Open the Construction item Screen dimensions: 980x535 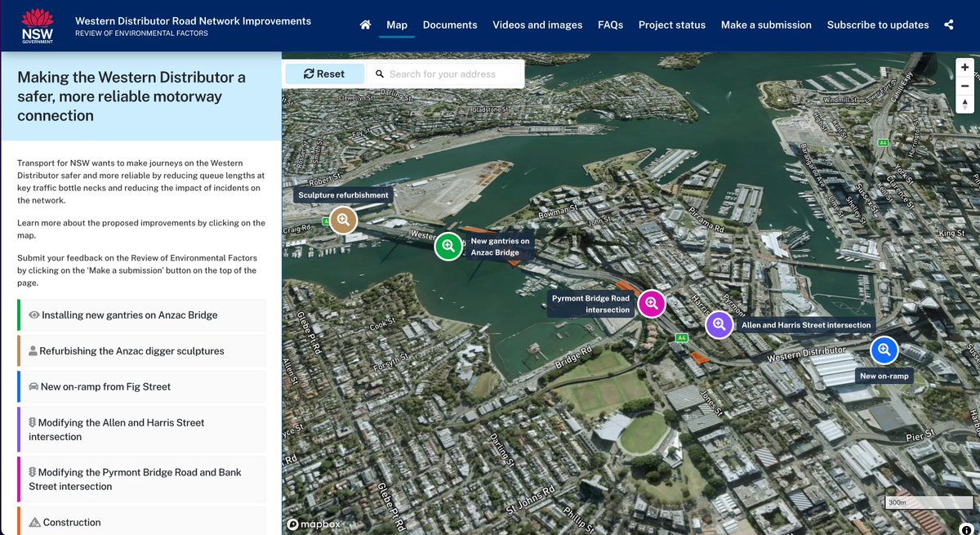click(x=140, y=521)
